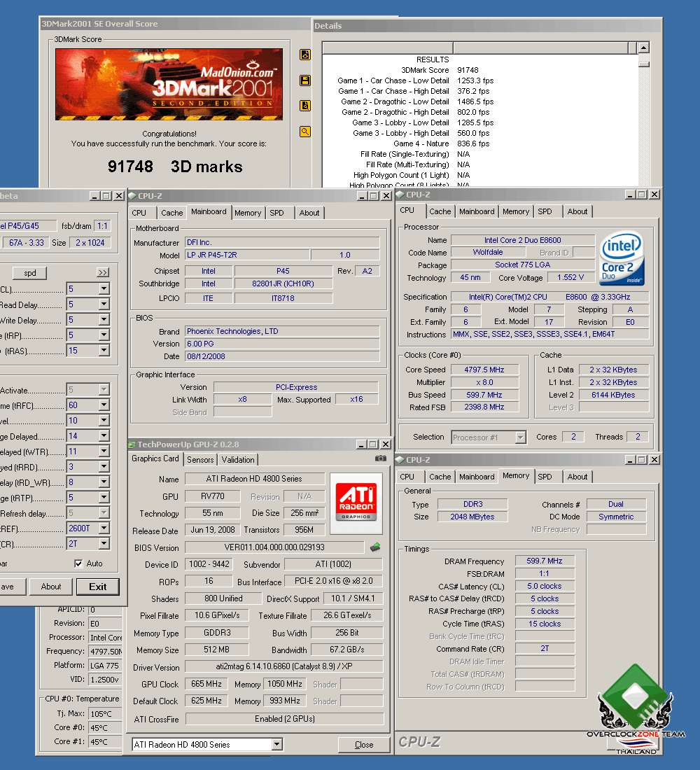Open the tRP dropdown in the beta window

pos(104,335)
